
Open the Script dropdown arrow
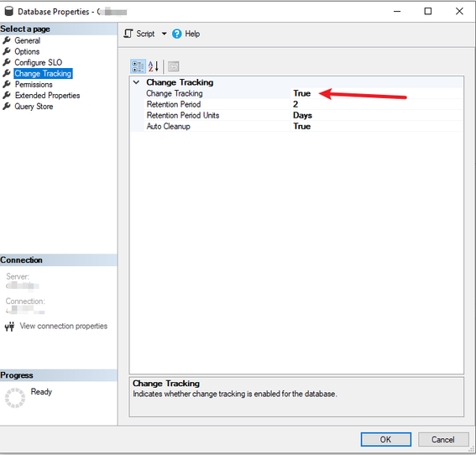pos(164,34)
